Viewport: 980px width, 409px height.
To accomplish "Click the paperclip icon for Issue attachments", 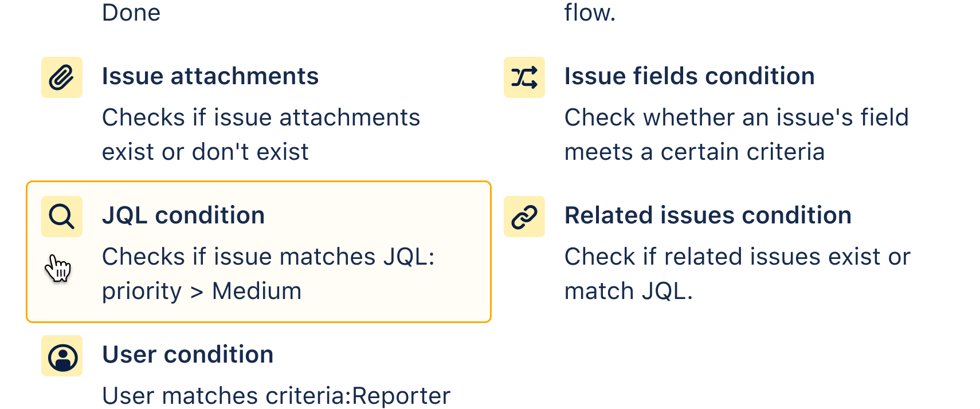I will coord(61,77).
